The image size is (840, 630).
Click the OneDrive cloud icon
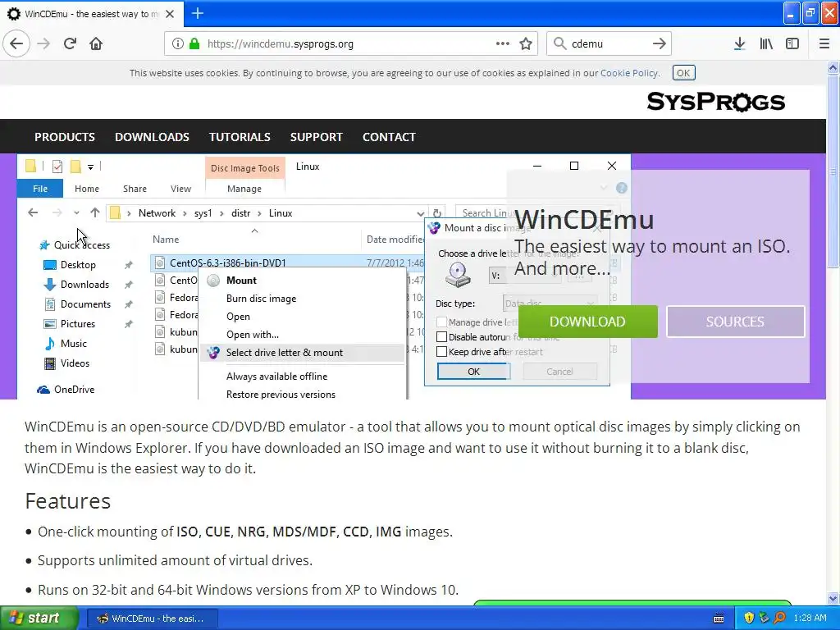pos(43,390)
